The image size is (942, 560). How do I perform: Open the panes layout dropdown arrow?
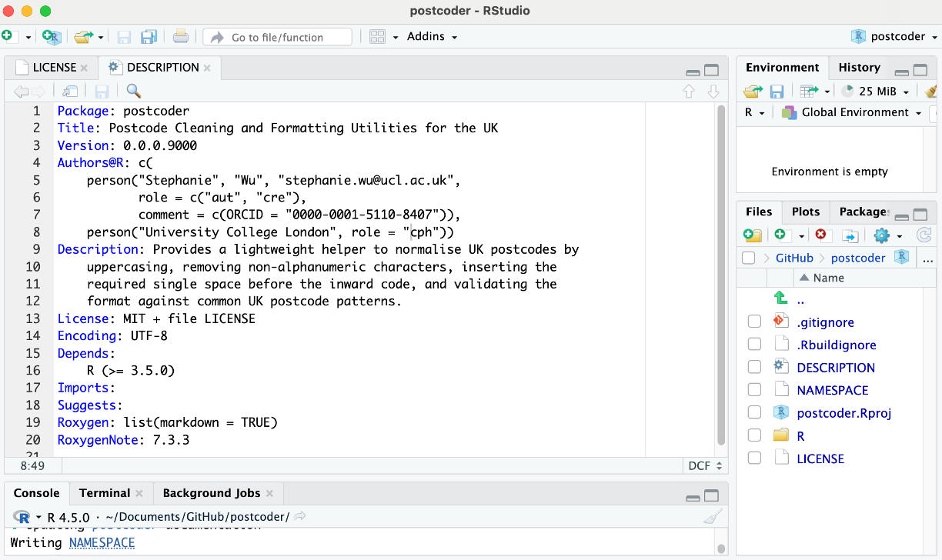[x=396, y=37]
